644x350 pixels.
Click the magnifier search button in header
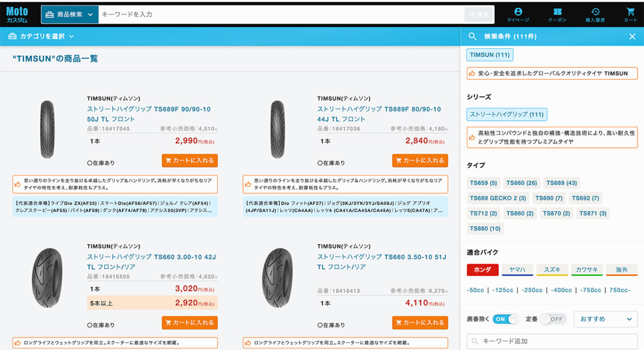point(479,14)
